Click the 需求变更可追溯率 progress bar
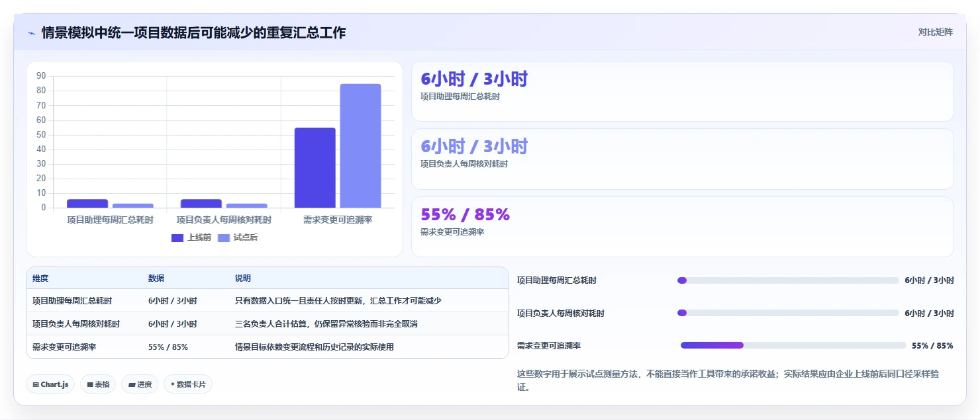 (x=793, y=345)
